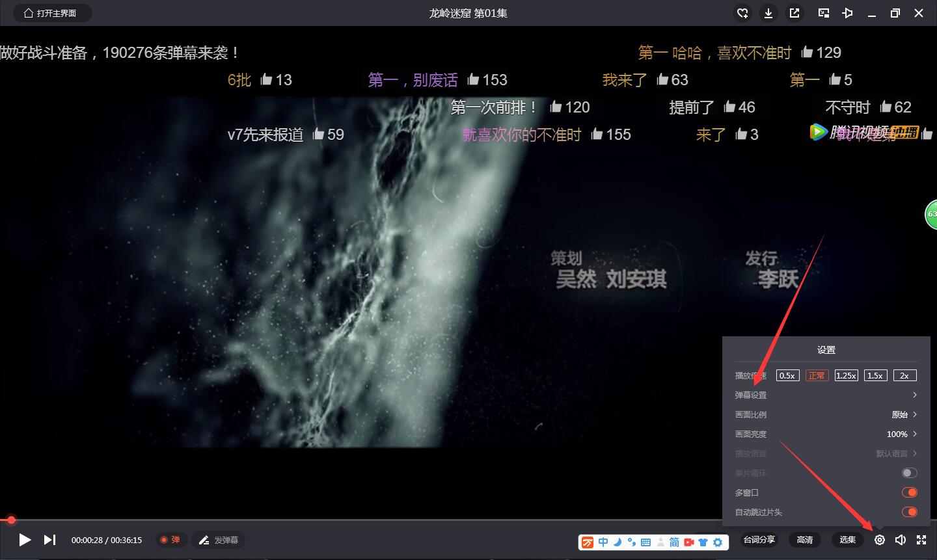This screenshot has height=560, width=937.
Task: Share video with the external-link icon
Action: 794,13
